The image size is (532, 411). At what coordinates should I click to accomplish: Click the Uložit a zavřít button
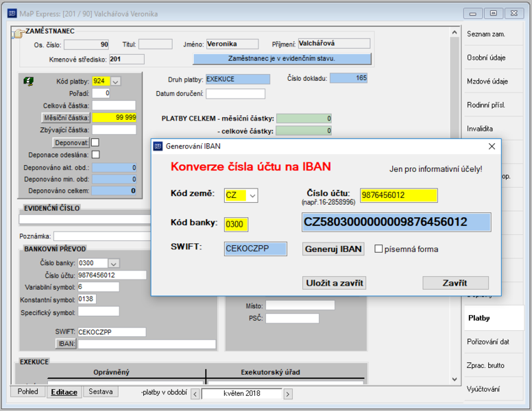(334, 283)
